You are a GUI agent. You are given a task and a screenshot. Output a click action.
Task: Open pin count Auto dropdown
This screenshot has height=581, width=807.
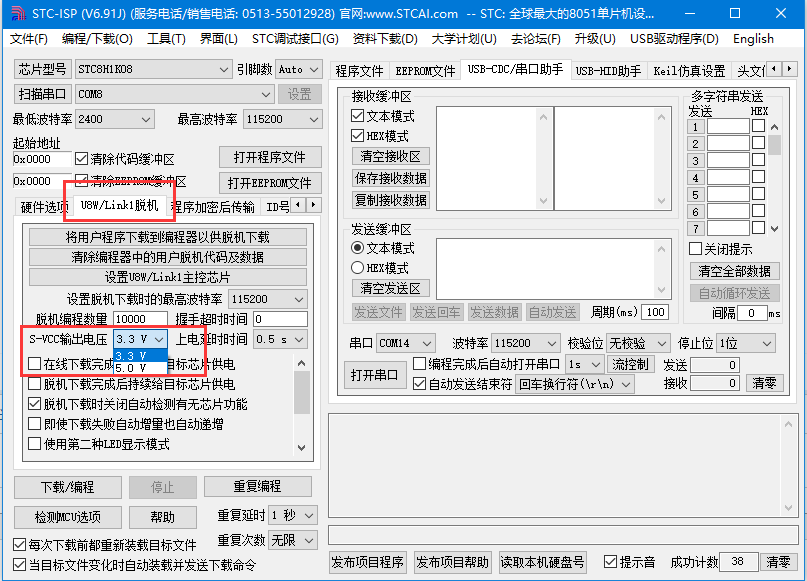tap(299, 69)
